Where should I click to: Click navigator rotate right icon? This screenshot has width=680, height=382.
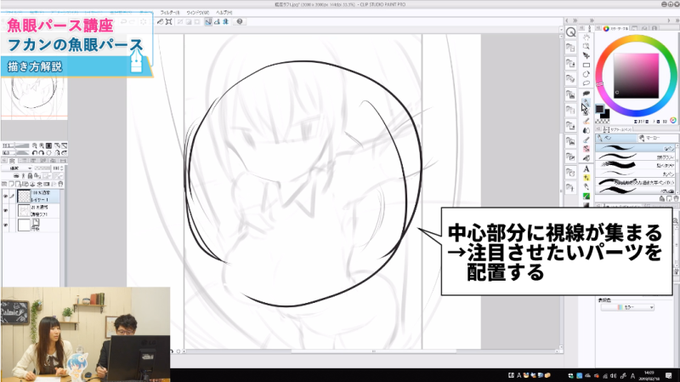point(42,153)
